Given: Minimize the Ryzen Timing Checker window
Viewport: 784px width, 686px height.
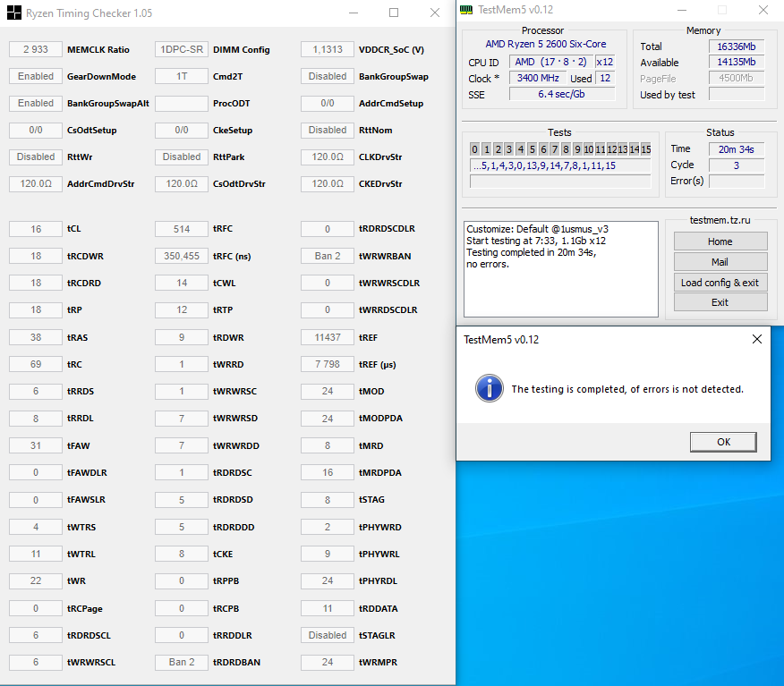Looking at the screenshot, I should [x=354, y=13].
